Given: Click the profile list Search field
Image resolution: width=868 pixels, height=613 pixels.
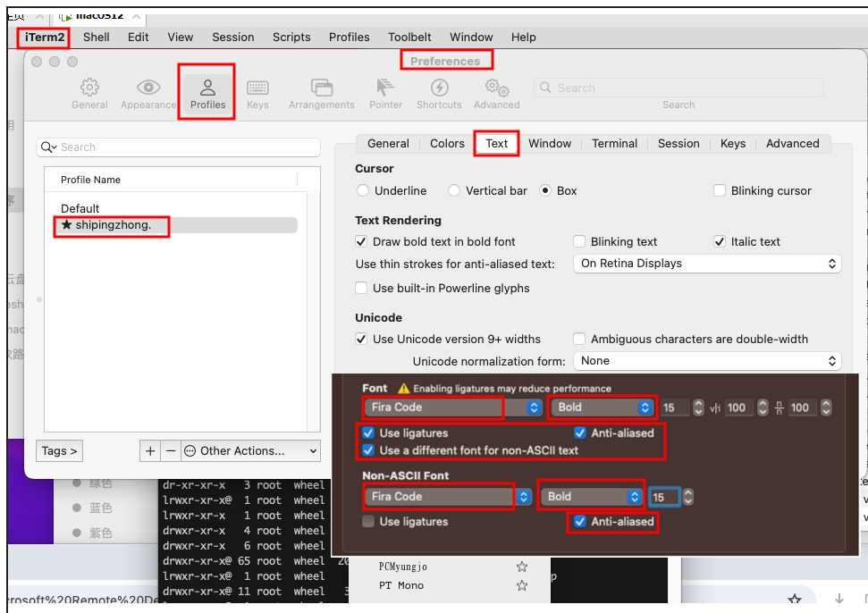Looking at the screenshot, I should [x=178, y=147].
